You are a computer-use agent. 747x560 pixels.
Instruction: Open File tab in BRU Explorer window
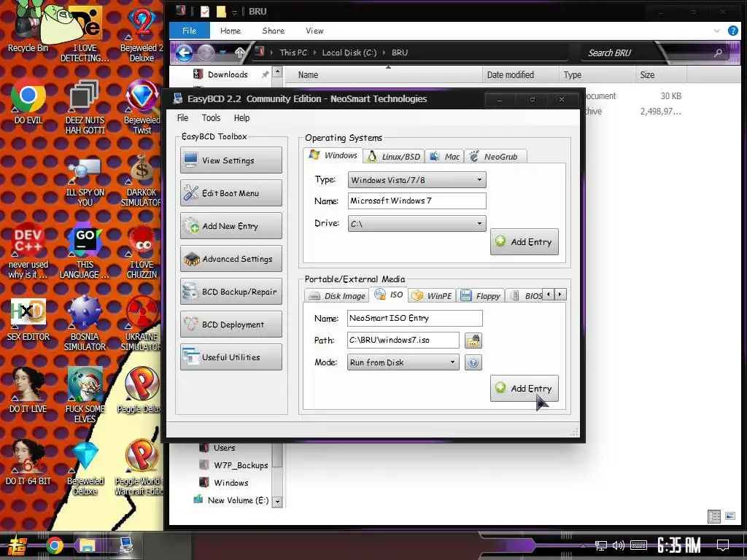(189, 31)
